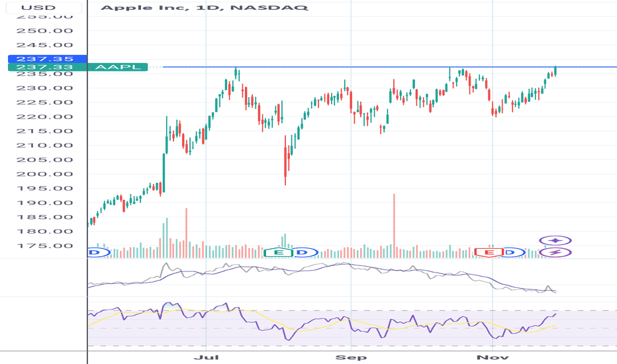Click the Jul label on time axis
Image resolution: width=617 pixels, height=364 pixels.
pyautogui.click(x=206, y=357)
